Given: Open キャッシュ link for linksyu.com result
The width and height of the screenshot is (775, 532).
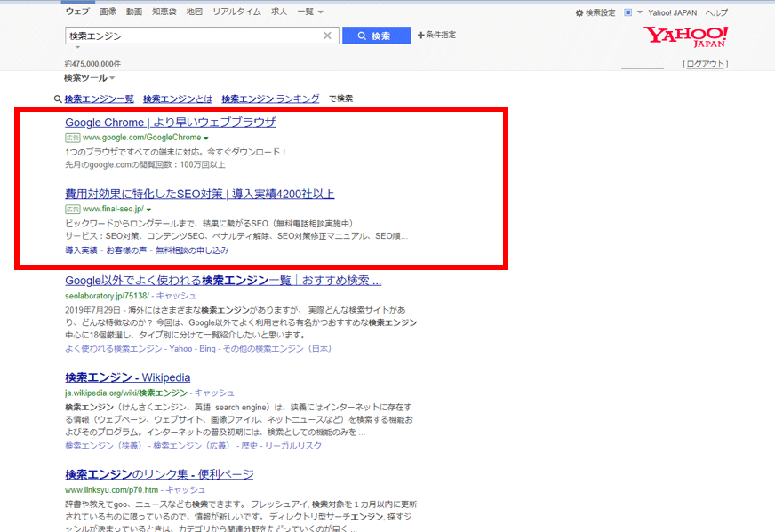Looking at the screenshot, I should 185,490.
